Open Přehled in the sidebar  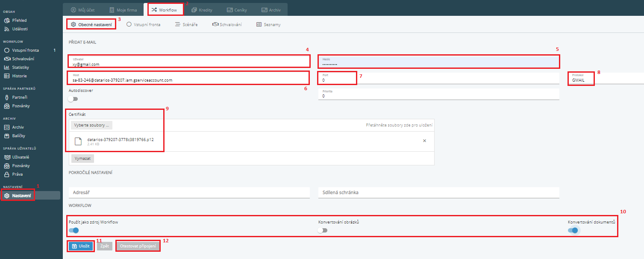[19, 20]
